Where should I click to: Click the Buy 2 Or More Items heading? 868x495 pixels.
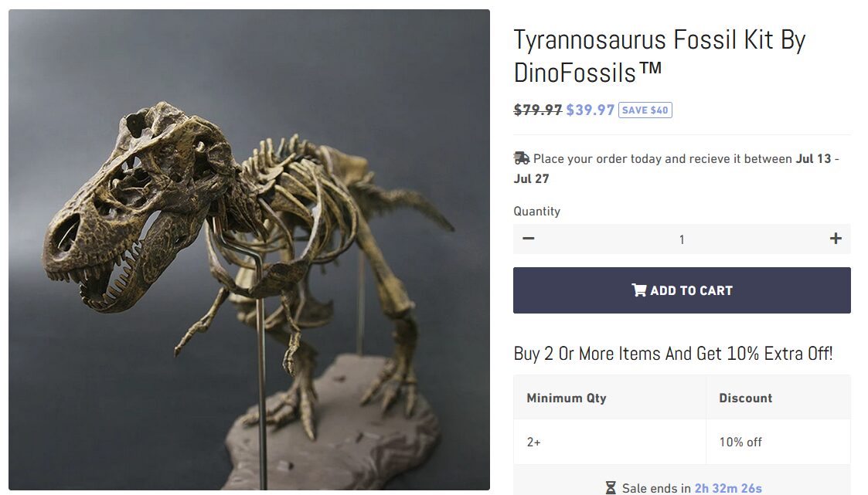pyautogui.click(x=673, y=354)
